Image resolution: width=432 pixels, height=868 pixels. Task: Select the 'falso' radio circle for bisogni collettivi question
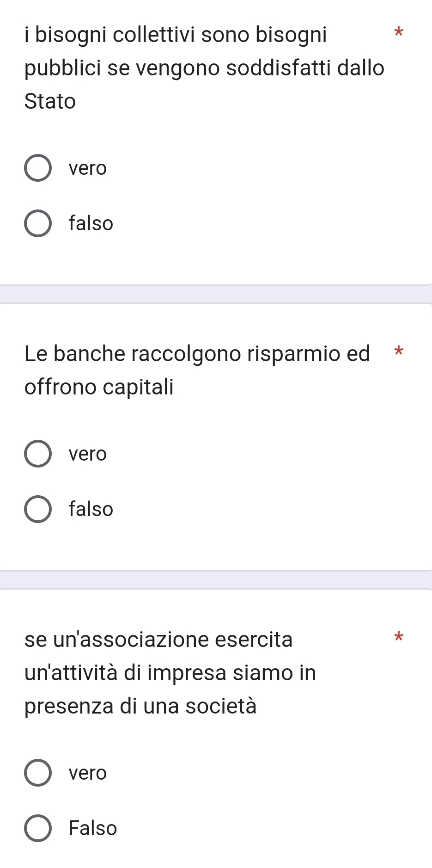point(38,223)
